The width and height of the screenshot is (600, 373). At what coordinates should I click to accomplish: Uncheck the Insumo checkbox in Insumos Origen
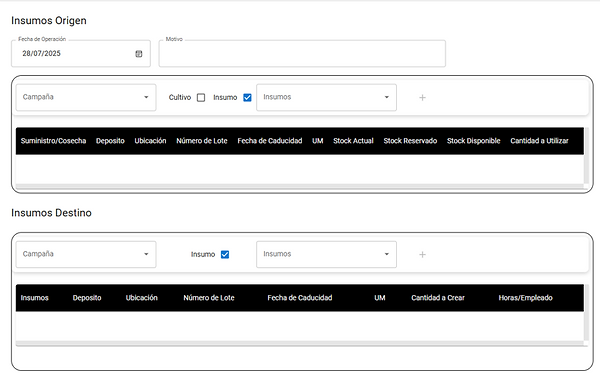click(247, 98)
